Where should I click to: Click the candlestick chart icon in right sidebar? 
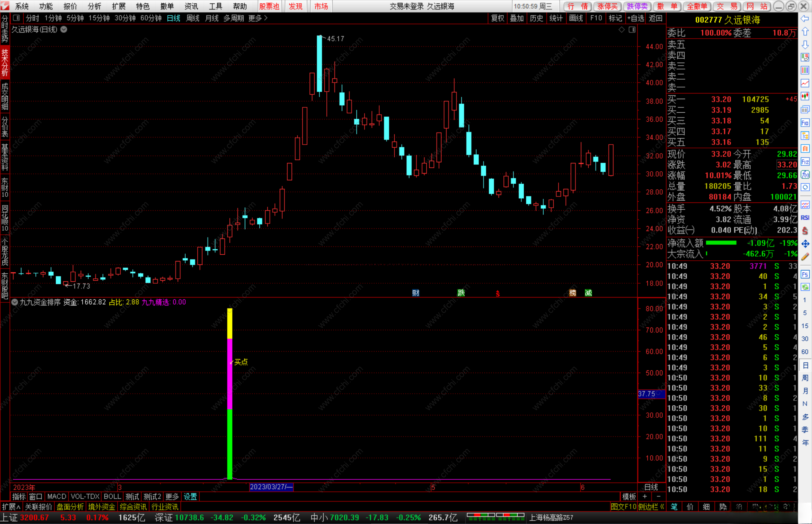pos(805,96)
